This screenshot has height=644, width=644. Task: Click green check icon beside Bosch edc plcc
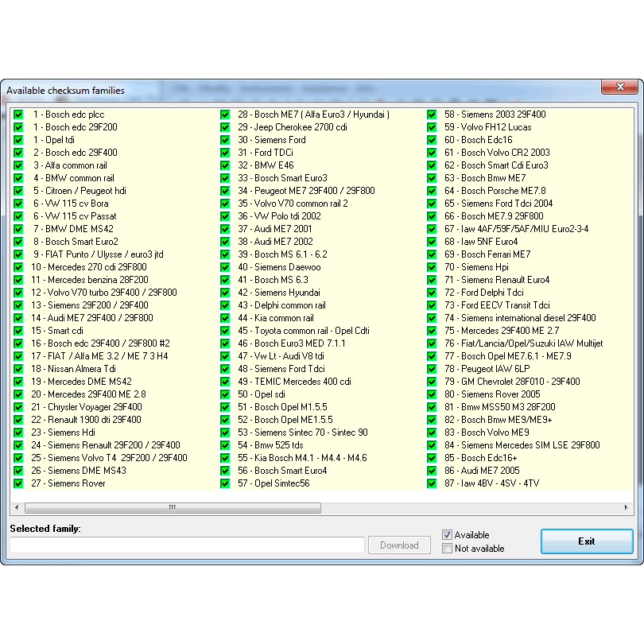(18, 114)
